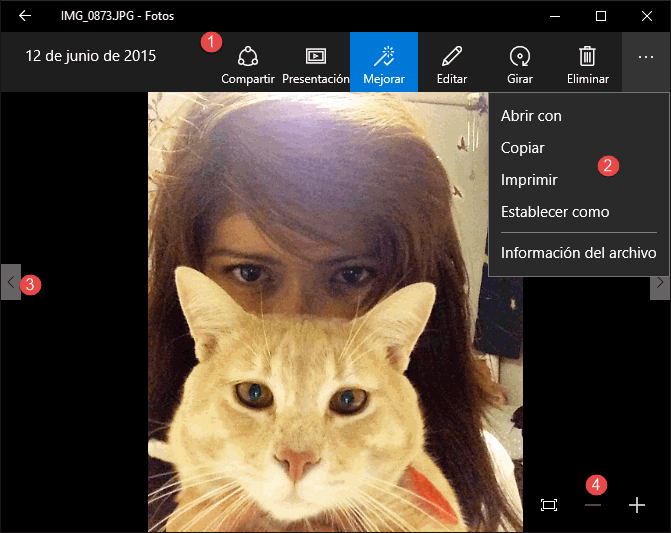Click 'Imprimir' to print the photo
The width and height of the screenshot is (671, 533).
[x=529, y=180]
